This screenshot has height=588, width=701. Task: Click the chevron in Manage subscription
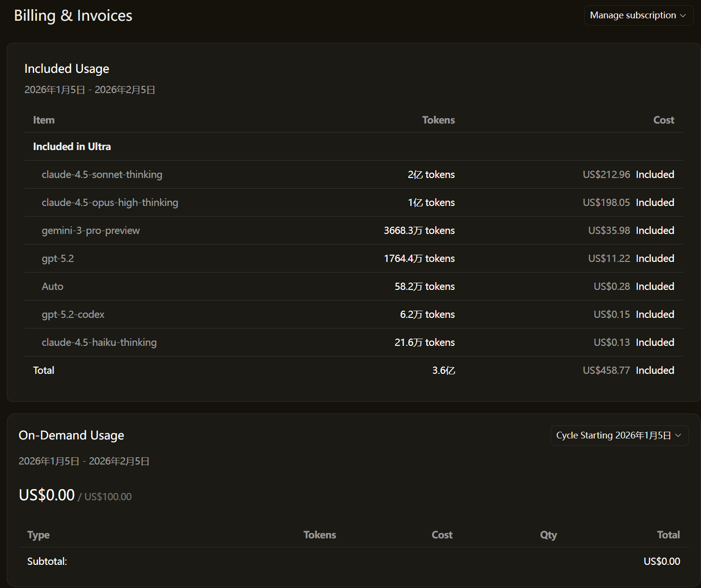[x=683, y=16]
